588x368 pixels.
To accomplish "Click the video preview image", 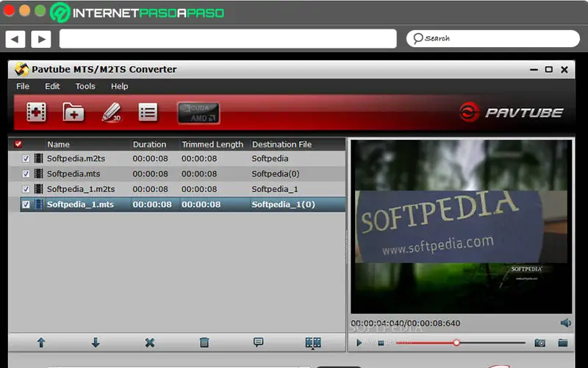I will pos(462,227).
